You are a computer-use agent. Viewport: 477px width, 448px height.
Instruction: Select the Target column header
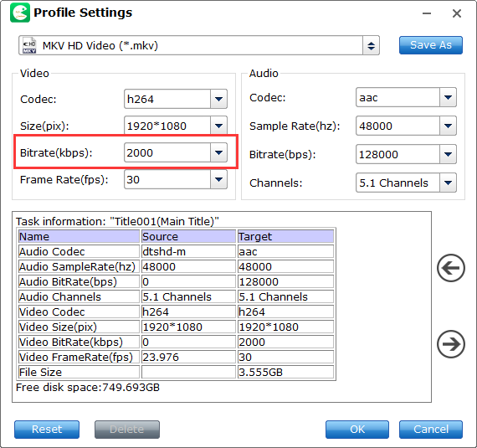tap(285, 236)
